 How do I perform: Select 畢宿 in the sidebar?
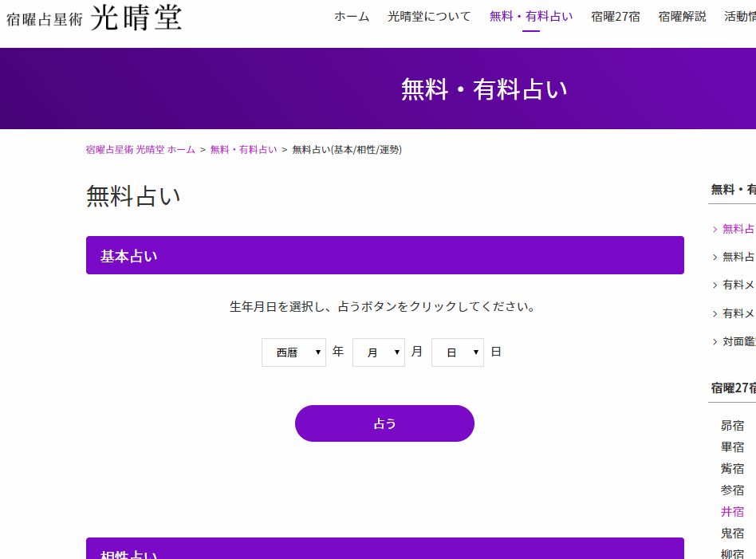pos(732,447)
